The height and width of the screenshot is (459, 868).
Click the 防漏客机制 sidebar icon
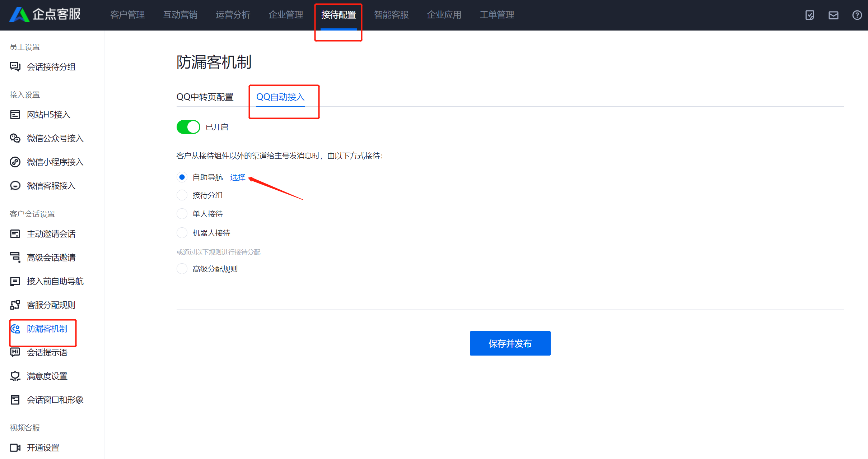[x=15, y=329]
